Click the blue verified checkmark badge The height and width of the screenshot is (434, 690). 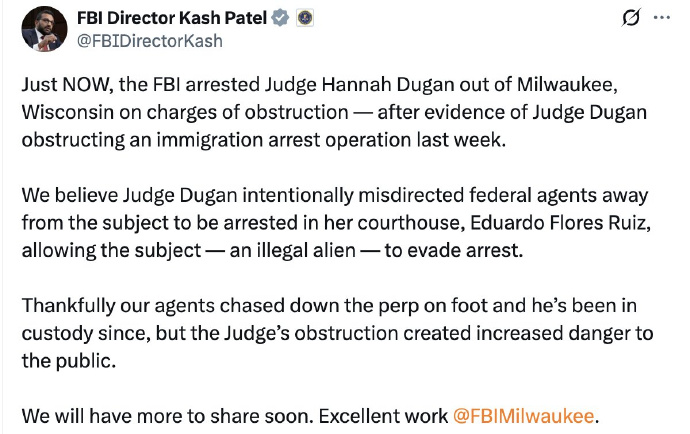282,18
